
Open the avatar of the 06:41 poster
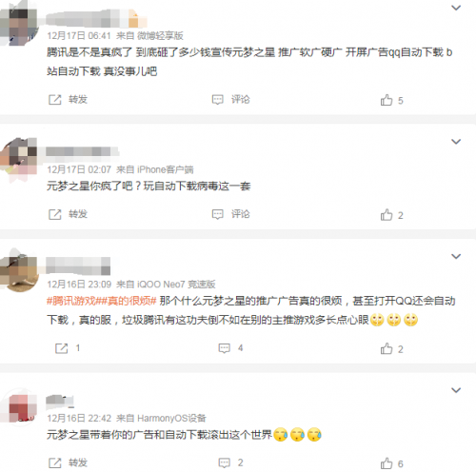(18, 26)
